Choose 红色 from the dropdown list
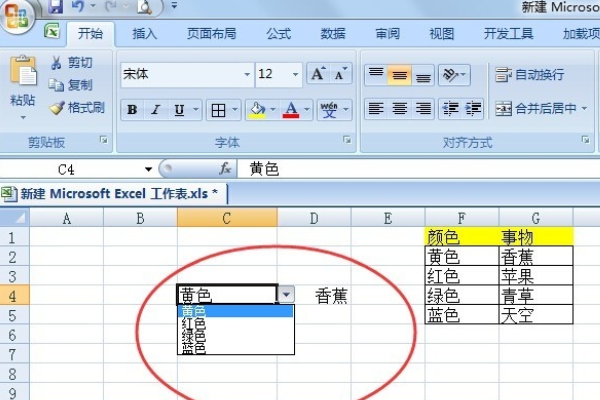The image size is (600, 400). click(236, 323)
